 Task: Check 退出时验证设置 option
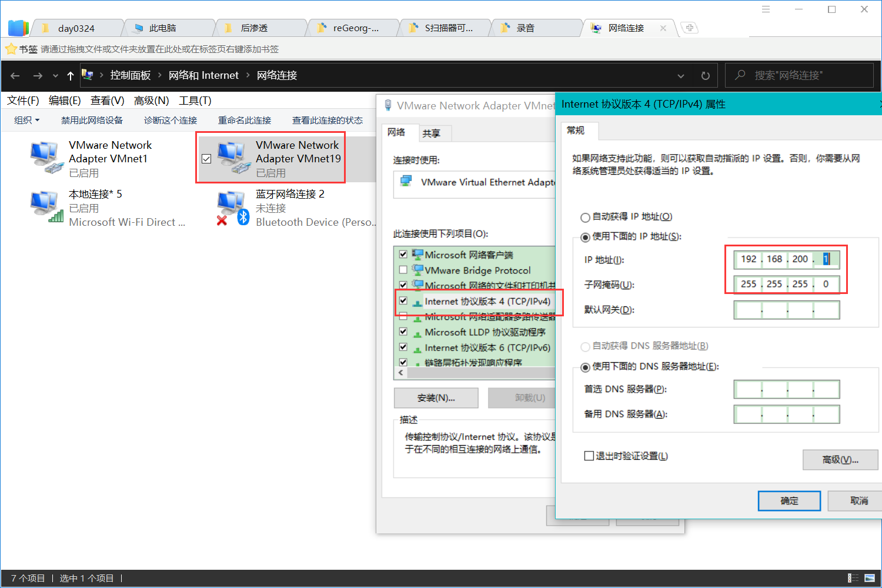(589, 455)
